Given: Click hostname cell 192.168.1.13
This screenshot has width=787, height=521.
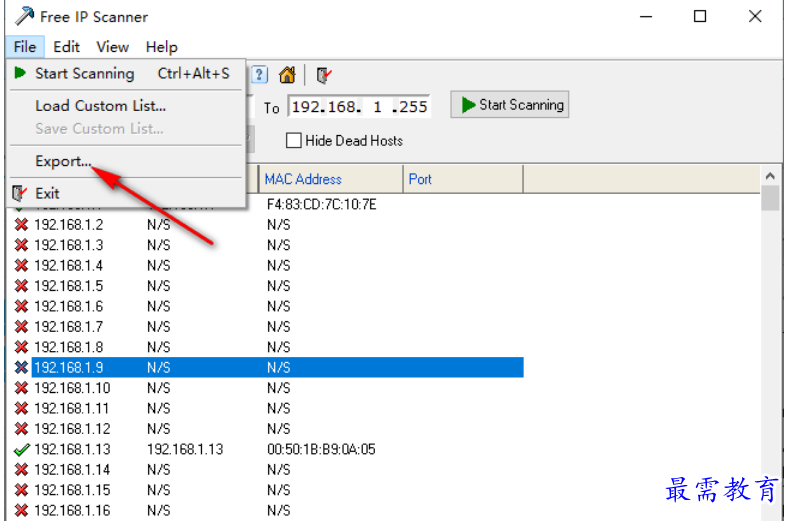Looking at the screenshot, I should click(x=185, y=449).
